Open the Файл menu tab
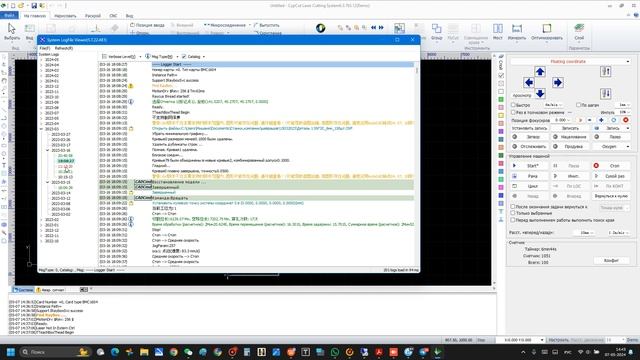This screenshot has height=360, width=640. coord(9,16)
